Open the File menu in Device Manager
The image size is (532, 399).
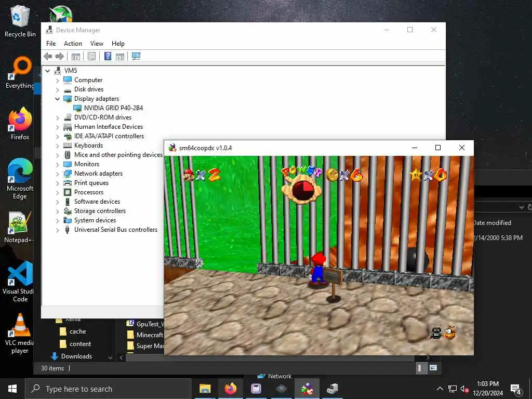(51, 44)
